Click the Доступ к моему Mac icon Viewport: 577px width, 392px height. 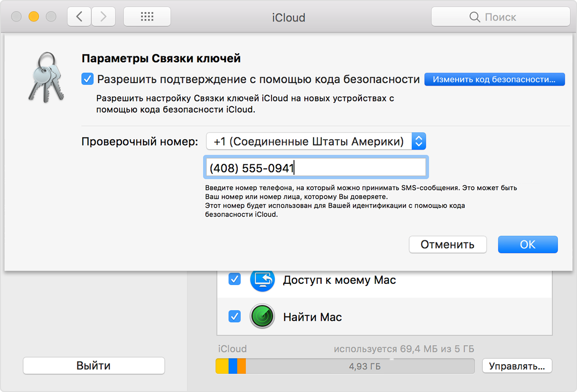coord(262,280)
